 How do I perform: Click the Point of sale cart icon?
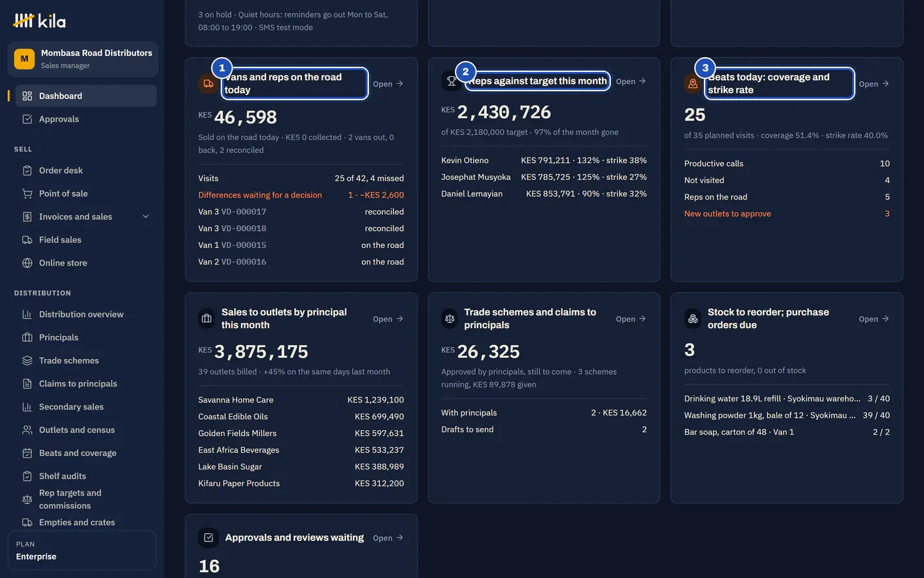coord(27,193)
